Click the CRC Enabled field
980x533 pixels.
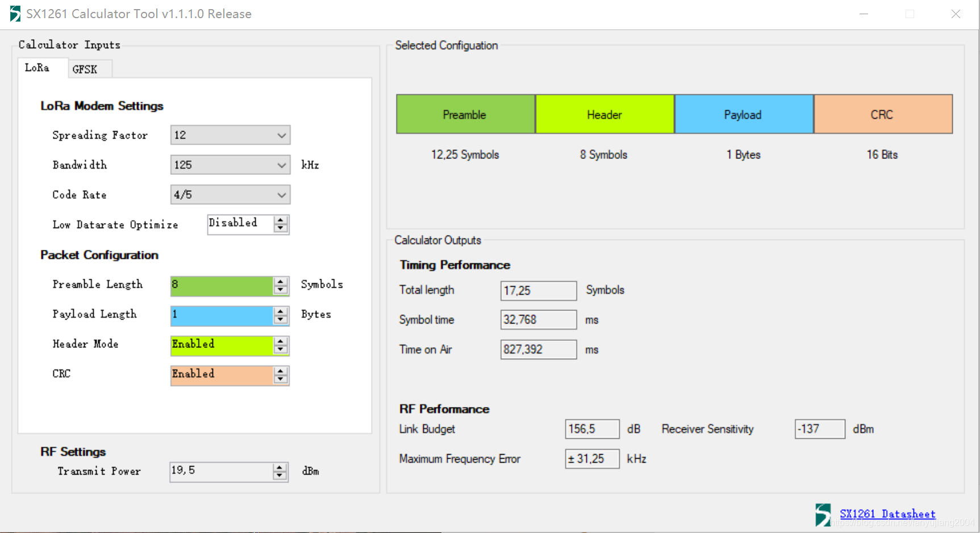(x=222, y=375)
